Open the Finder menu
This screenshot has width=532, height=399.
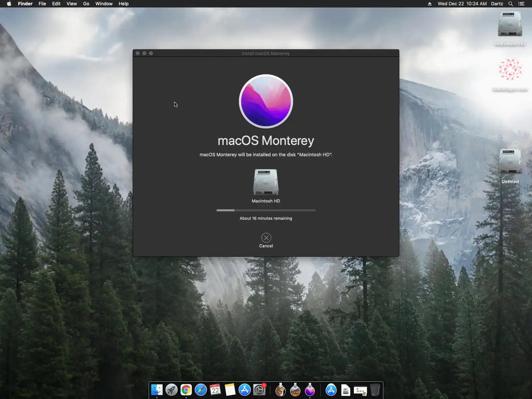pyautogui.click(x=25, y=4)
